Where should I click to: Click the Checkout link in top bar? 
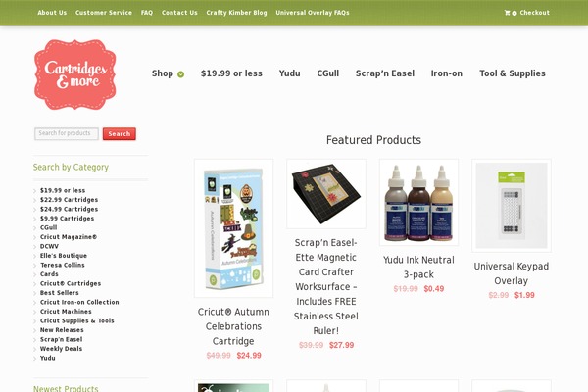pos(534,13)
